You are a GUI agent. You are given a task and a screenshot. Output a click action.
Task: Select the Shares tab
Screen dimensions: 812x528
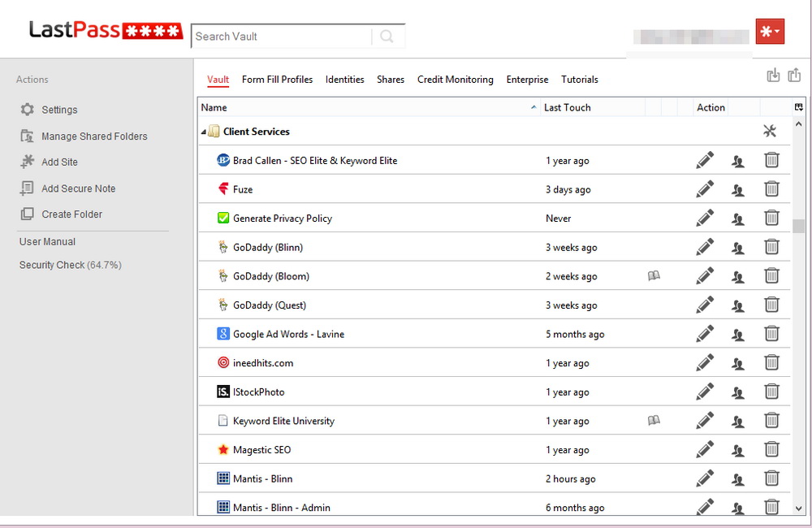391,80
